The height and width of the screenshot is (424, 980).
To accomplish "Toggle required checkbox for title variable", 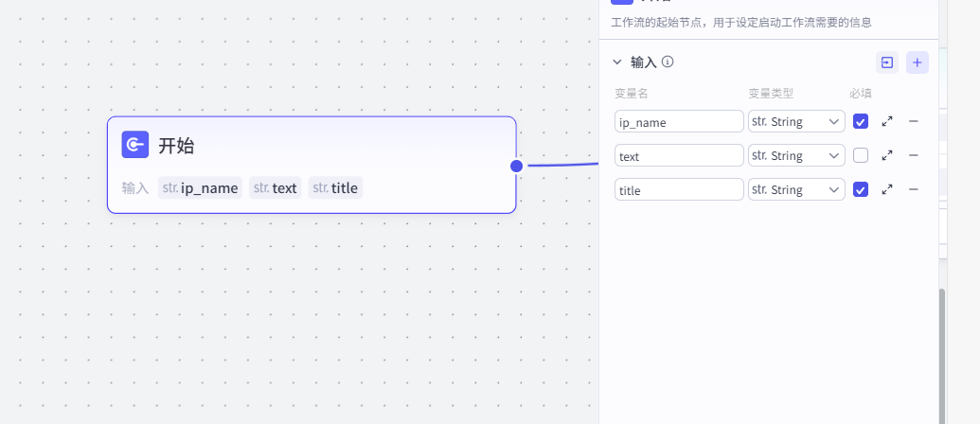I will click(x=860, y=189).
